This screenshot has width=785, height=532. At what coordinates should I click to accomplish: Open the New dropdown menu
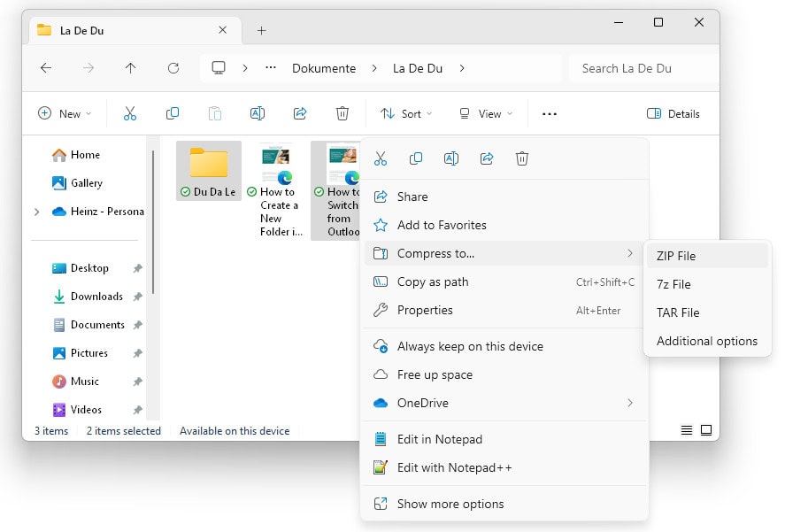pyautogui.click(x=65, y=113)
